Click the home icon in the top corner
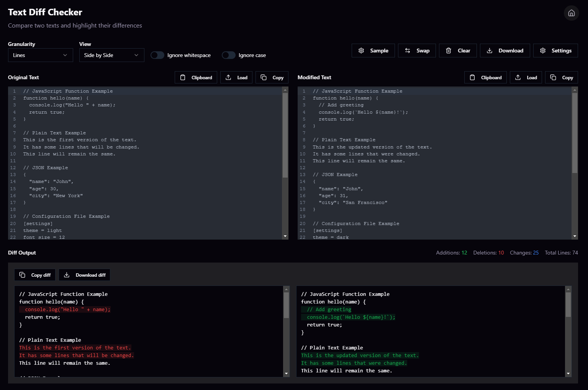This screenshot has height=390, width=588. point(571,13)
